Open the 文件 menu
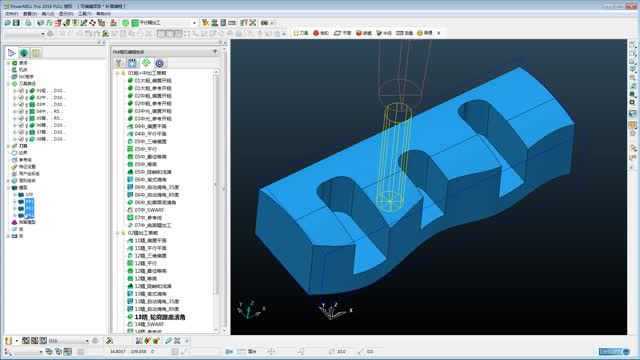 tap(11, 14)
